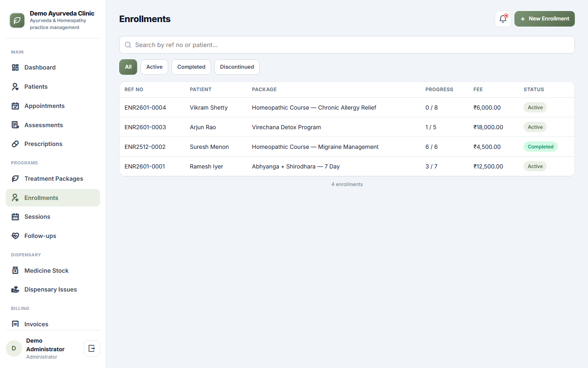Click the ₹18,000.00 fee cell

click(488, 127)
